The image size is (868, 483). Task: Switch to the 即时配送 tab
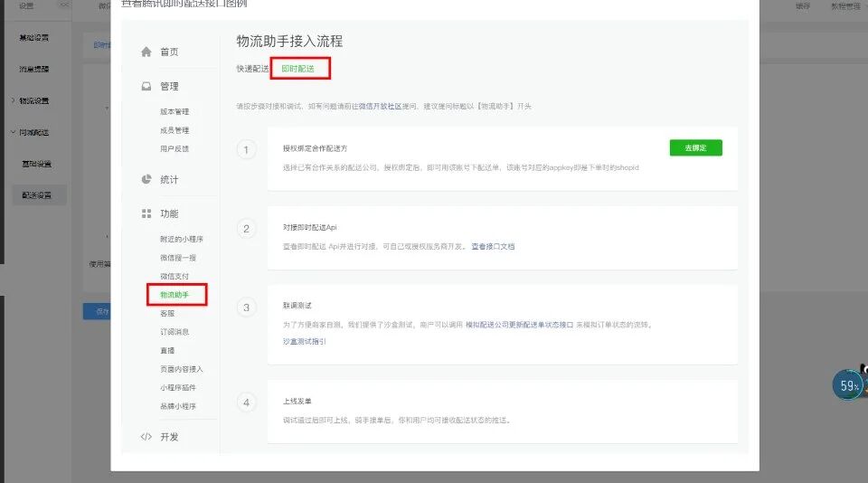pos(297,69)
